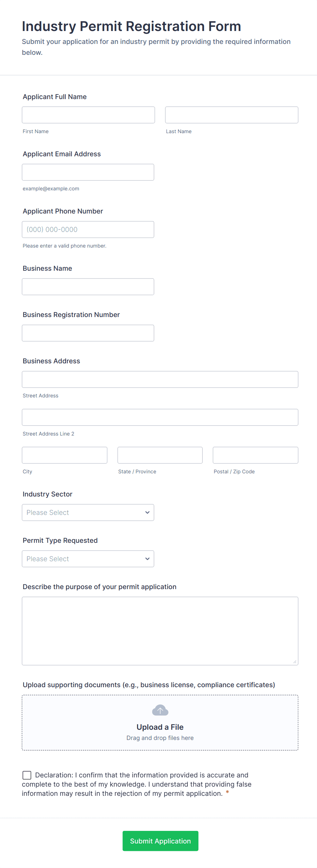Click the textarea resize handle

coord(295,662)
